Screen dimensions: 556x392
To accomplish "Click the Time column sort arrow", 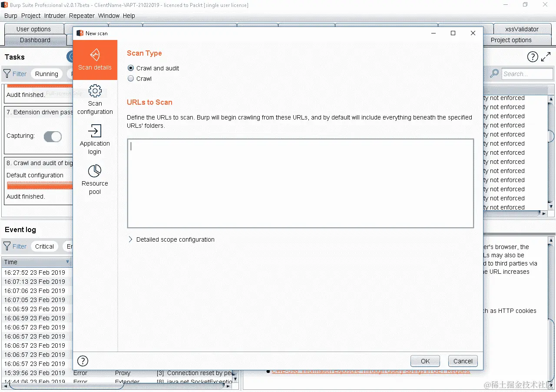I will pos(67,262).
